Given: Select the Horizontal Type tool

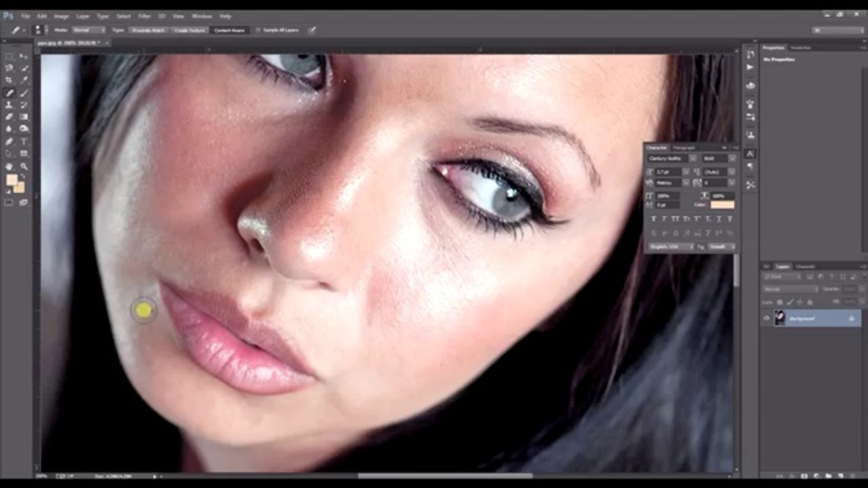Looking at the screenshot, I should click(x=24, y=142).
